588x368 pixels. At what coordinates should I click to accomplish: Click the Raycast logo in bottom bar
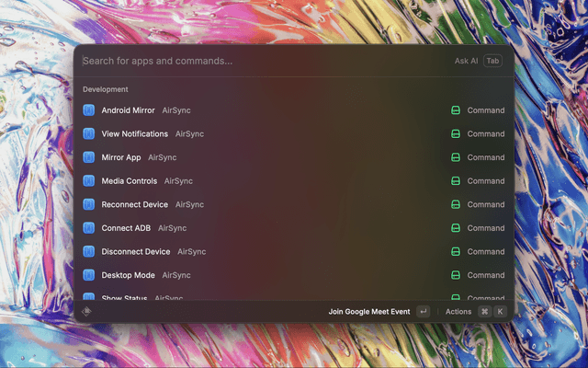[87, 311]
